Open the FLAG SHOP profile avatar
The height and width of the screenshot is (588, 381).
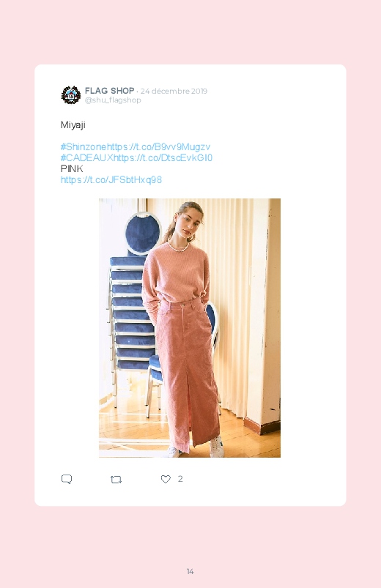point(71,95)
